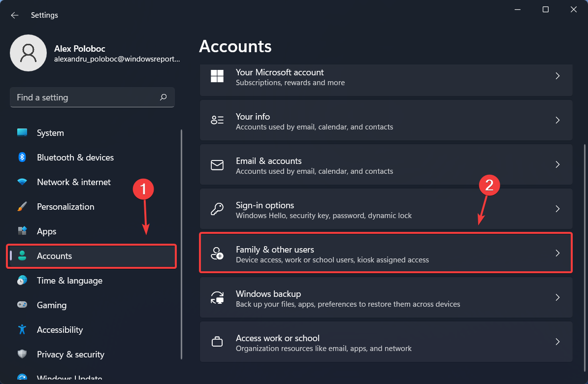Click the Find a setting search box

[x=86, y=97]
